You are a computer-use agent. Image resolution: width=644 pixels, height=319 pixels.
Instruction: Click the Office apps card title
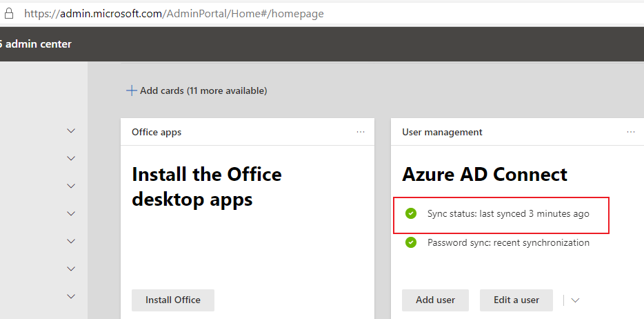[x=157, y=132]
